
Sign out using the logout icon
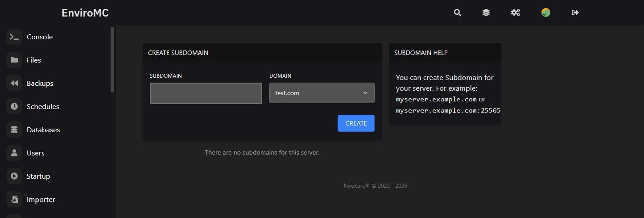click(x=575, y=13)
